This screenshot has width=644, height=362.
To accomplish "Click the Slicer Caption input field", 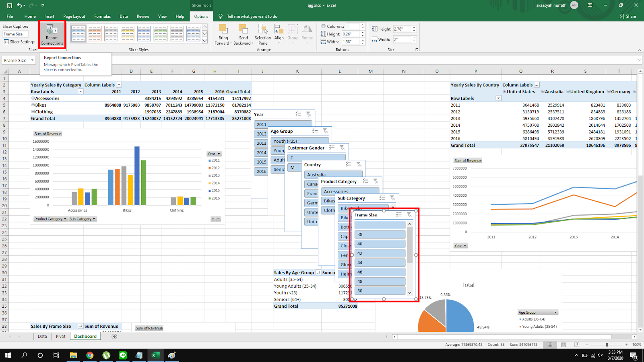I will (x=16, y=34).
